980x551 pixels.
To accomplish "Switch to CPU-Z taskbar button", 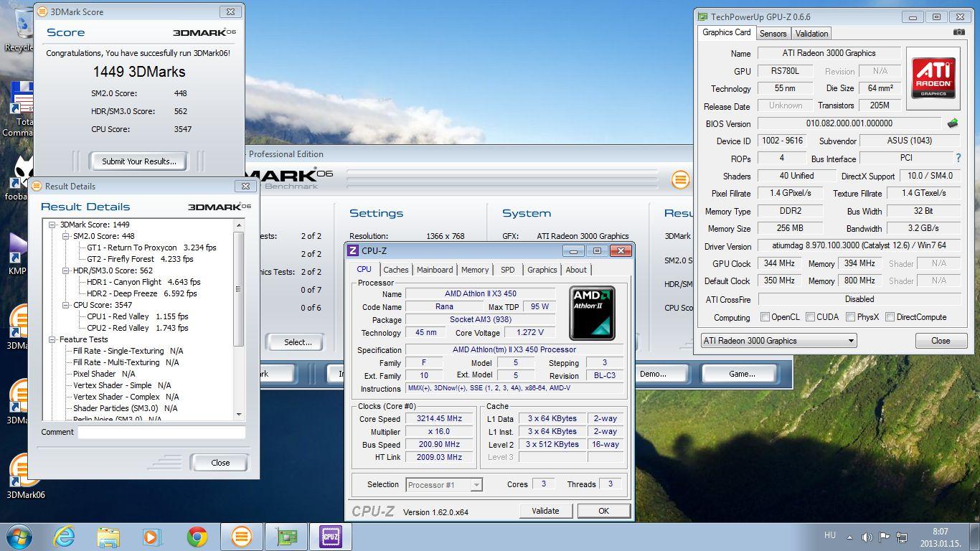I will pyautogui.click(x=331, y=536).
